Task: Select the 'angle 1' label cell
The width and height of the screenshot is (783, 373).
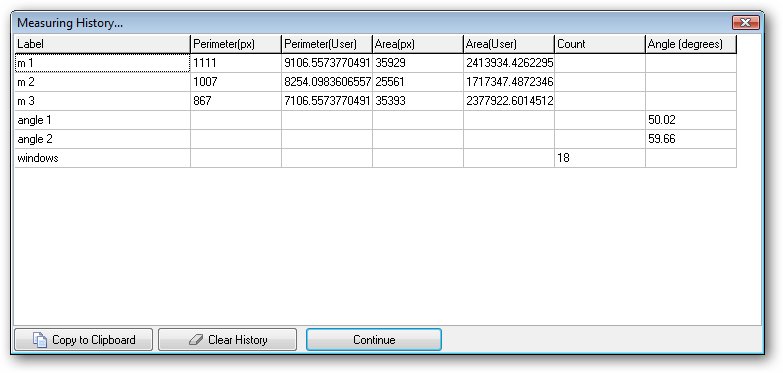Action: pos(102,120)
